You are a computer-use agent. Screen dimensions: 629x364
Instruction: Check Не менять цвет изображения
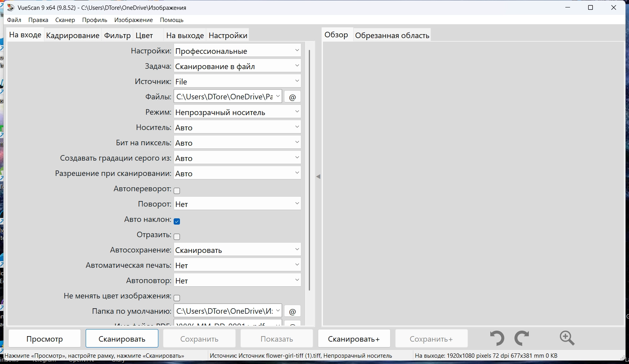pos(177,298)
